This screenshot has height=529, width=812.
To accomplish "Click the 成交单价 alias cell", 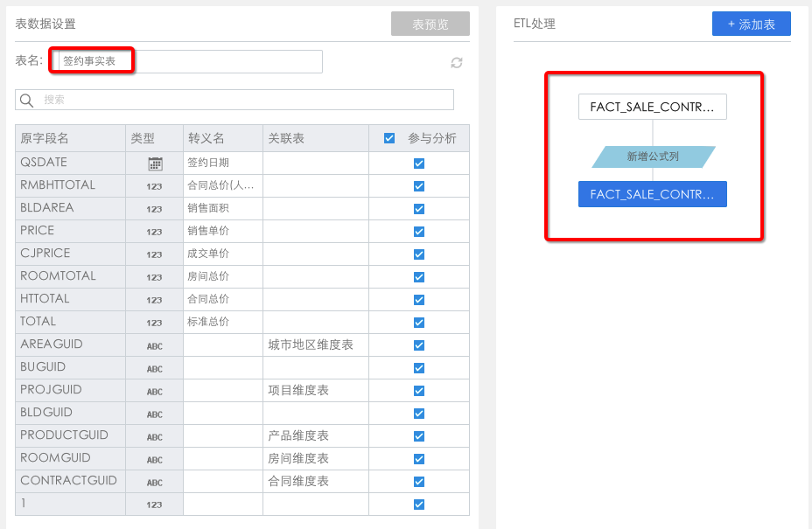I will pyautogui.click(x=223, y=254).
